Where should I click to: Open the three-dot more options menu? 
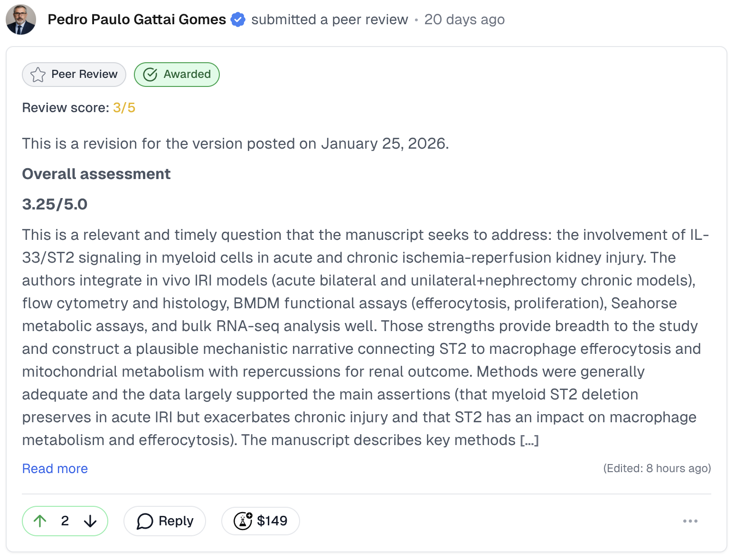(x=690, y=521)
